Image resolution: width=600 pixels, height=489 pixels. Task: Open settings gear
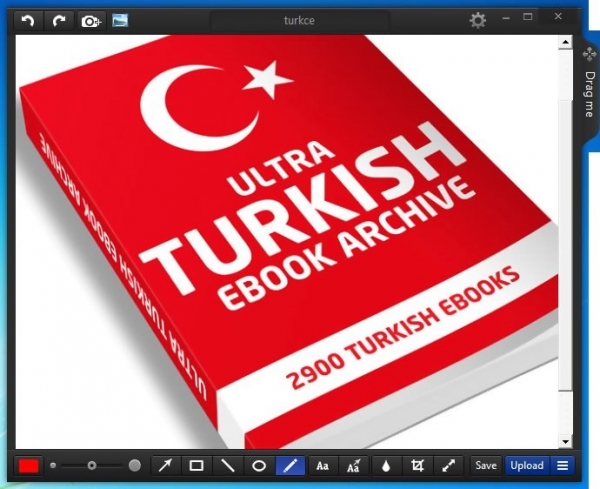pos(478,20)
